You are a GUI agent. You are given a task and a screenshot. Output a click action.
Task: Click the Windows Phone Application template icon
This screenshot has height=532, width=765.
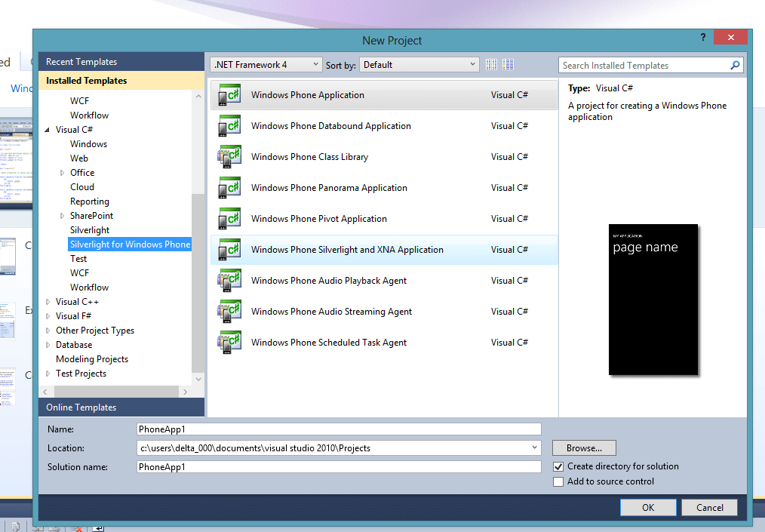[229, 94]
